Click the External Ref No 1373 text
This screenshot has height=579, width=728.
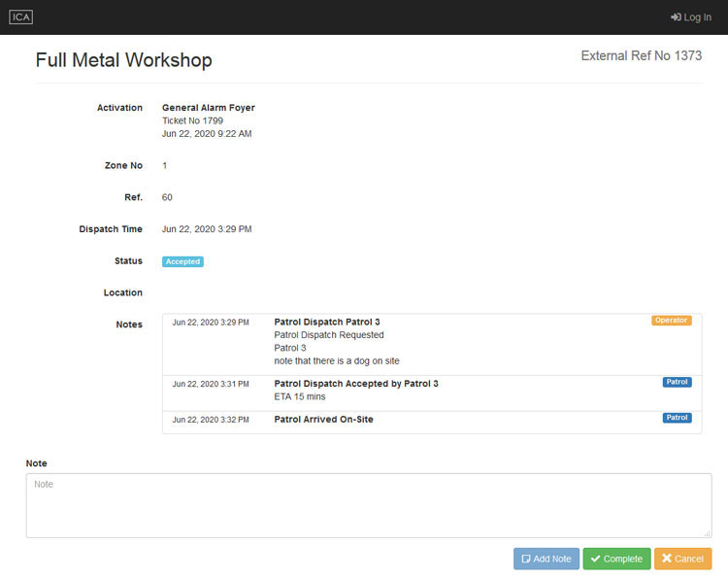click(x=641, y=56)
